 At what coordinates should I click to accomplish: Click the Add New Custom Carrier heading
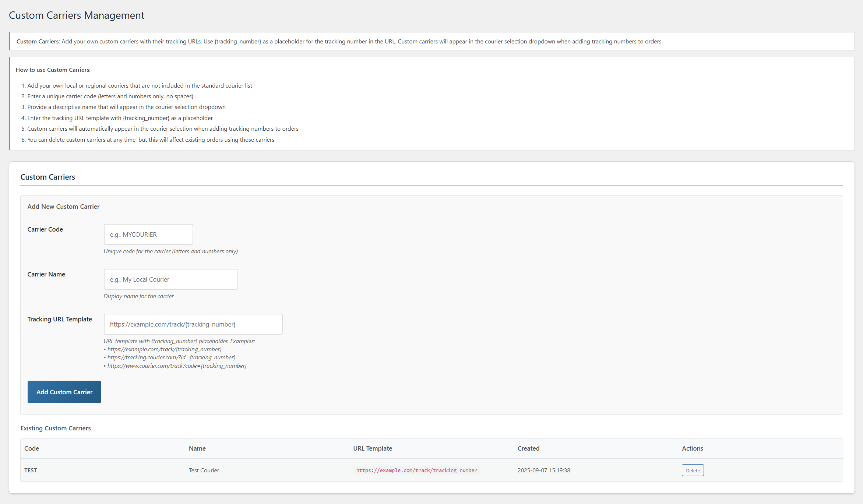click(63, 207)
